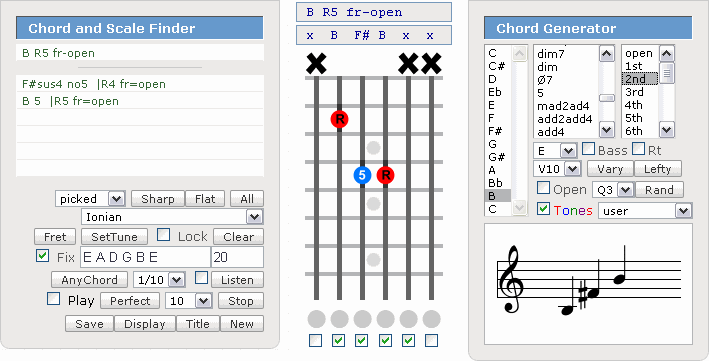The image size is (709, 361).
Task: Click the X mute mark on B string
Action: click(408, 63)
